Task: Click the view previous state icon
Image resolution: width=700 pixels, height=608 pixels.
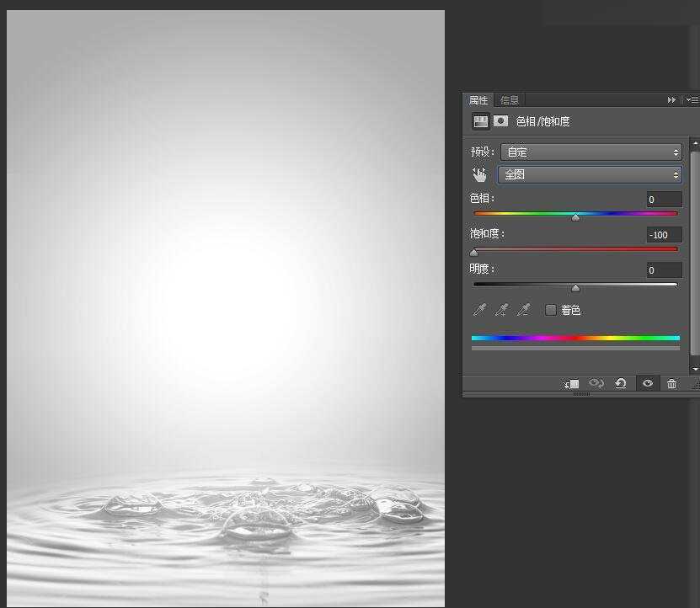Action: [x=596, y=384]
